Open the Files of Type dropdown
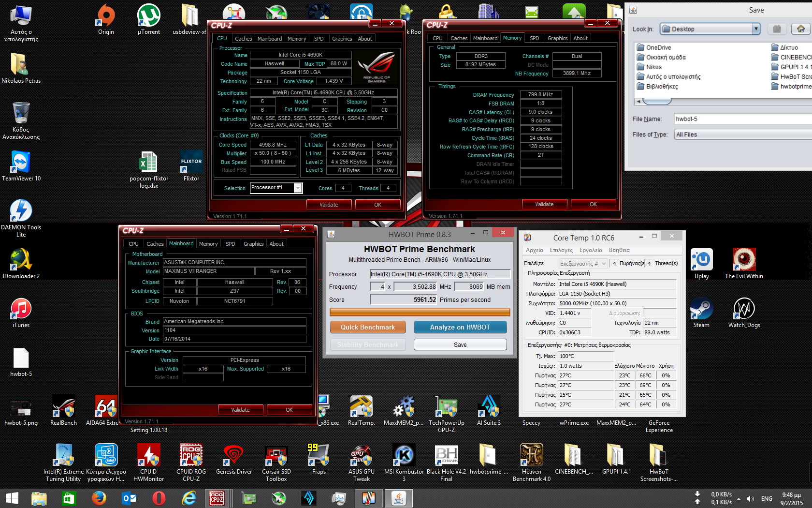 (x=743, y=134)
